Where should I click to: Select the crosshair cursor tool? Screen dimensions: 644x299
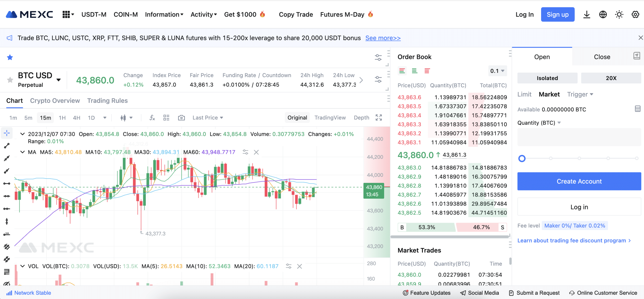tap(7, 133)
